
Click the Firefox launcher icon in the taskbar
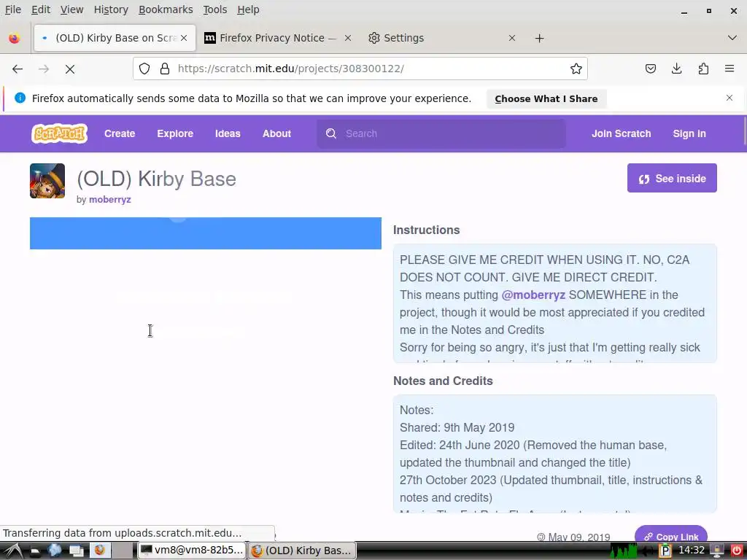tap(99, 551)
